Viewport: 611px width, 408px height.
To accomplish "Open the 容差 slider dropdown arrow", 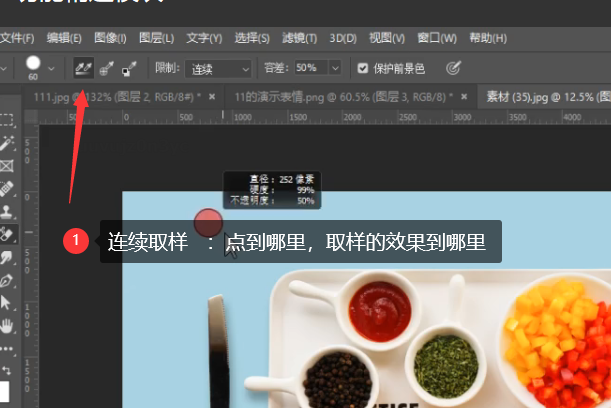I will pyautogui.click(x=335, y=68).
